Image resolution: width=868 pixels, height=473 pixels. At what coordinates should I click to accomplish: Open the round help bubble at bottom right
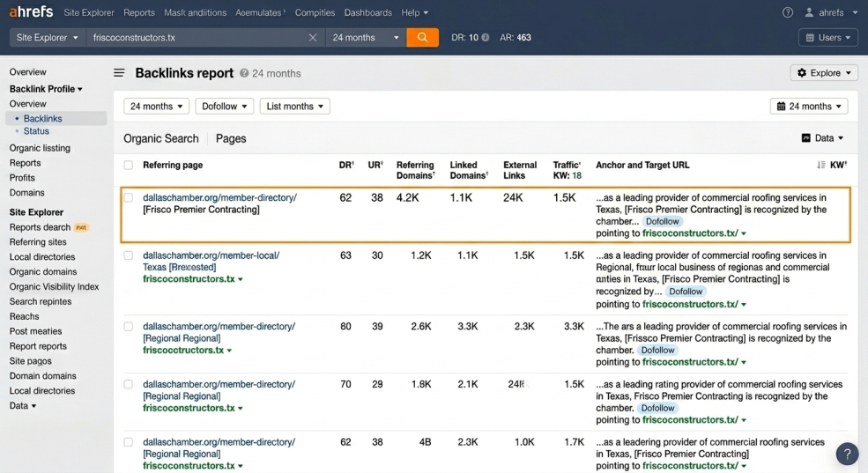(847, 455)
